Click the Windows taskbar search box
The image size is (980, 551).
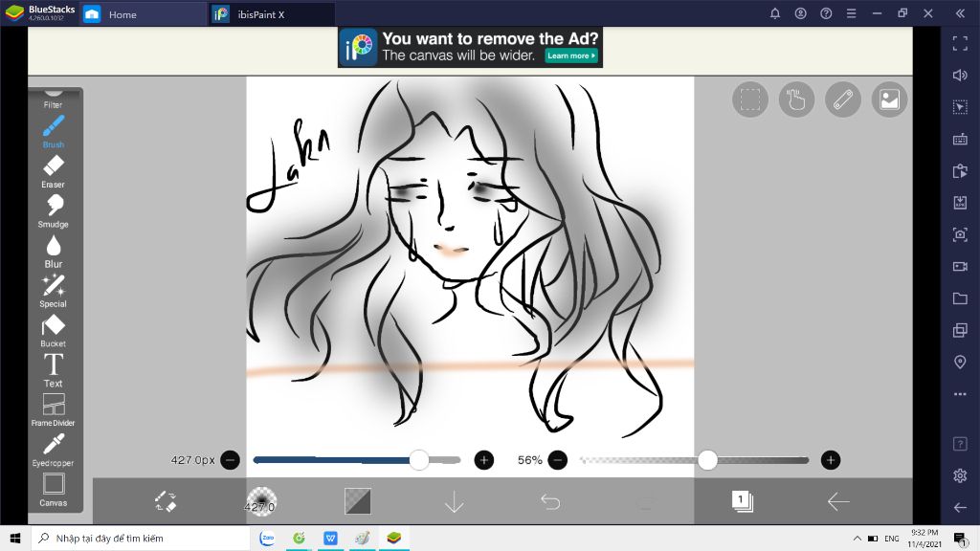pos(141,538)
